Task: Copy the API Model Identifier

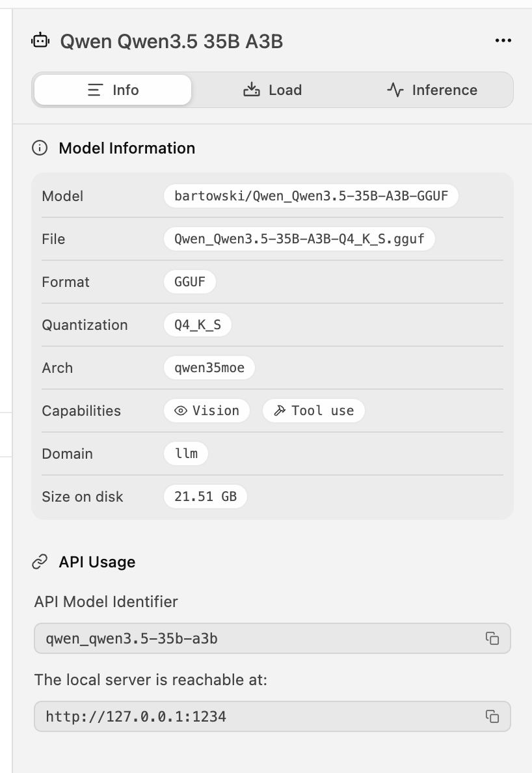Action: point(492,638)
